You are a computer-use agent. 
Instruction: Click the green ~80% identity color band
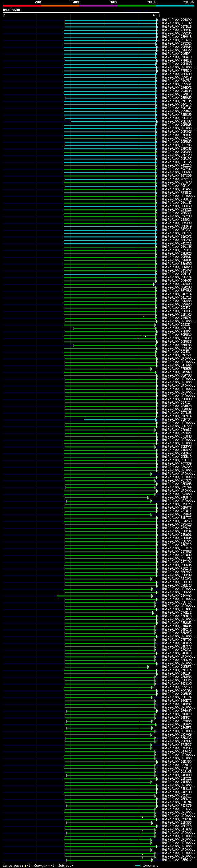coord(137,6)
